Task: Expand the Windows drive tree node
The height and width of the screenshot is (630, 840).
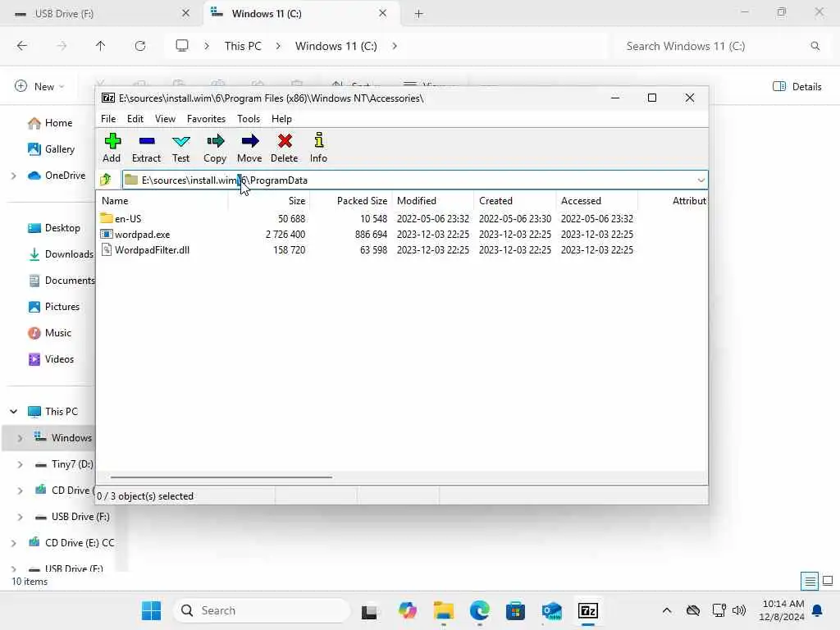Action: coord(20,438)
